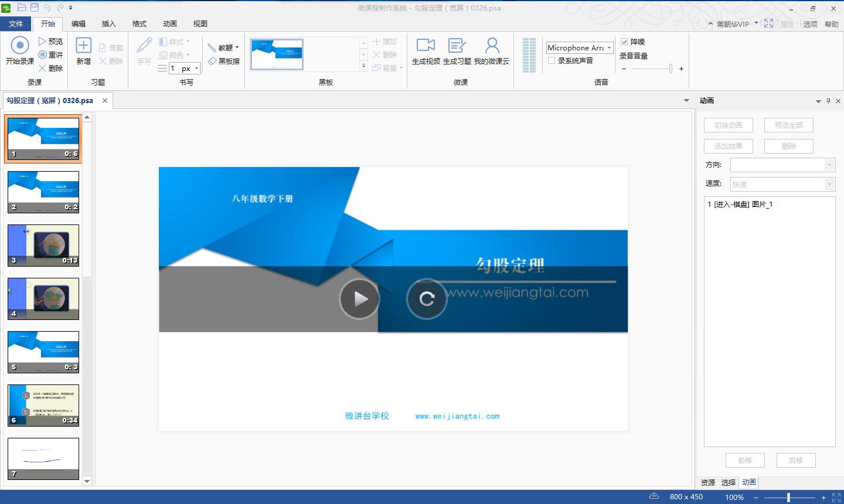The width and height of the screenshot is (844, 504).
Task: Click the 新增 add exercise icon
Action: pos(84,46)
